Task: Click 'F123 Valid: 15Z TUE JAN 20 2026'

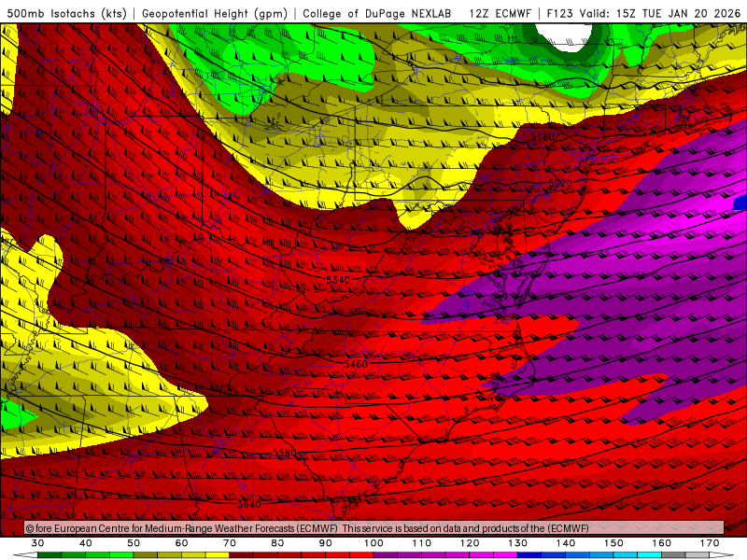Action: click(643, 13)
